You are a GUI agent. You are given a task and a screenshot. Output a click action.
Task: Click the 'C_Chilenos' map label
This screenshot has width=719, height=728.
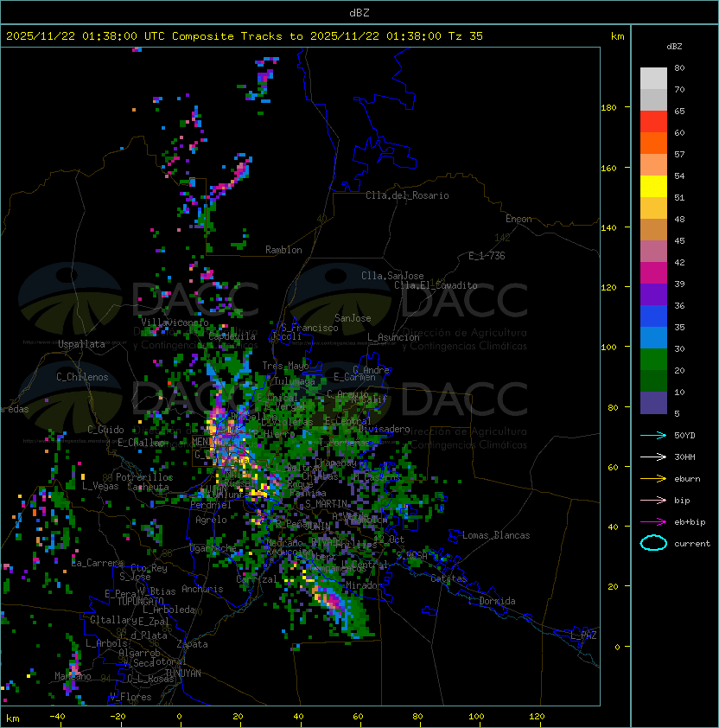(x=82, y=377)
